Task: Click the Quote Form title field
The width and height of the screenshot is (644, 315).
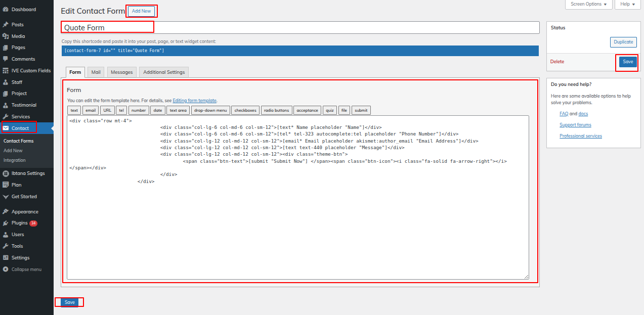Action: coord(300,28)
